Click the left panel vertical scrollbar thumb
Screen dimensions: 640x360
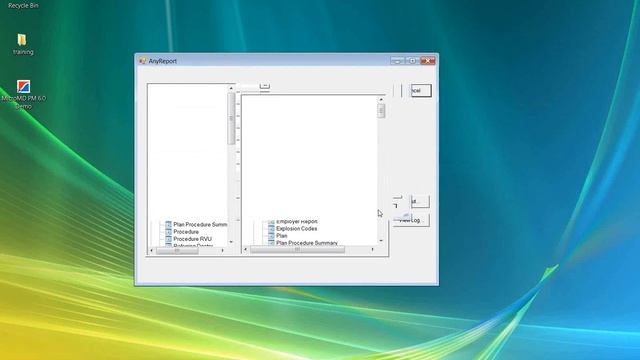click(231, 118)
